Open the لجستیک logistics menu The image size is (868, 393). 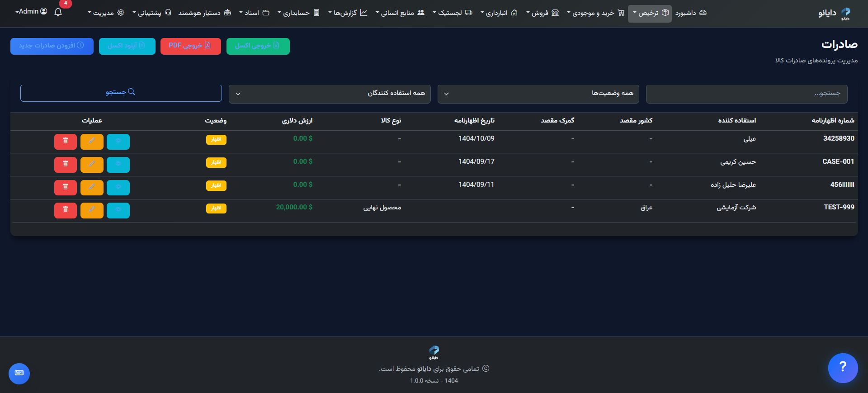453,13
